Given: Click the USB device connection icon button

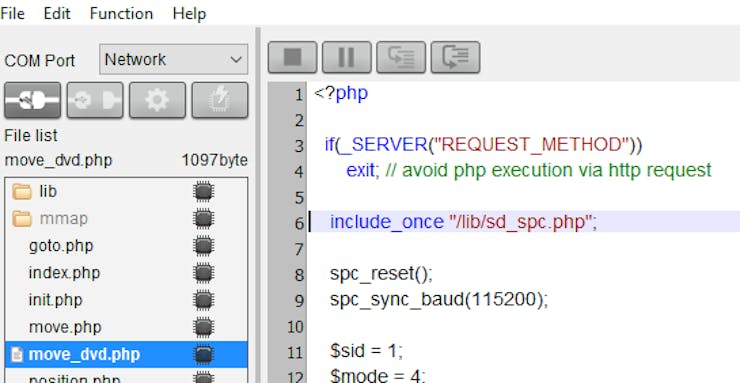Looking at the screenshot, I should point(95,100).
